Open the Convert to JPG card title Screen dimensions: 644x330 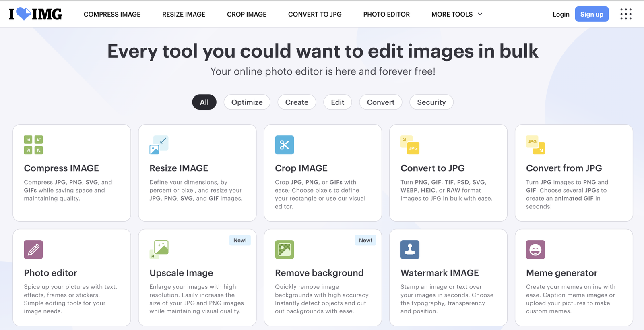433,168
